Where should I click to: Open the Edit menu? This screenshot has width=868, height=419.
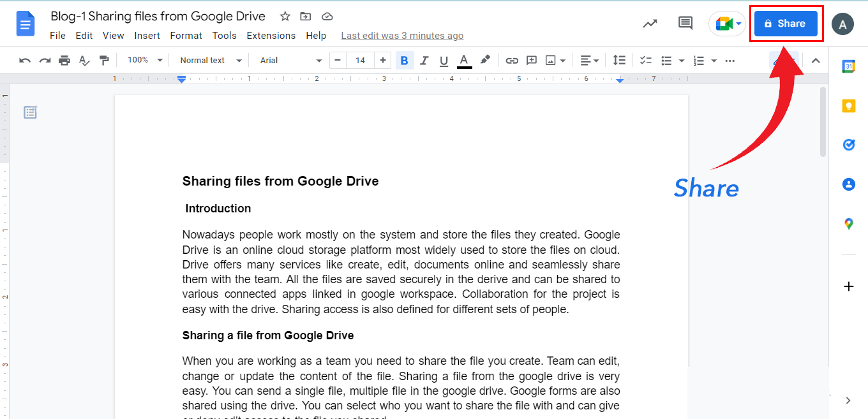[84, 36]
